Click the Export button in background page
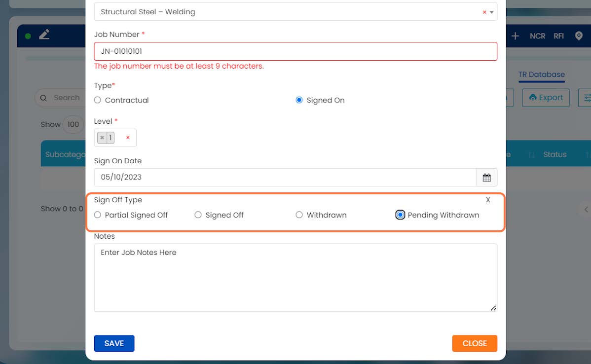Screen dimensions: 591x364 (x=546, y=98)
